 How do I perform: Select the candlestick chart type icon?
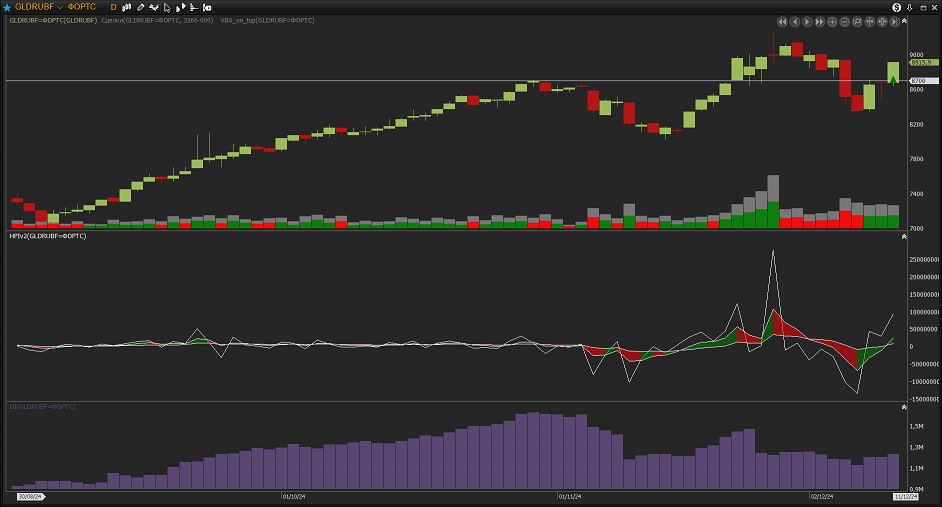point(128,7)
